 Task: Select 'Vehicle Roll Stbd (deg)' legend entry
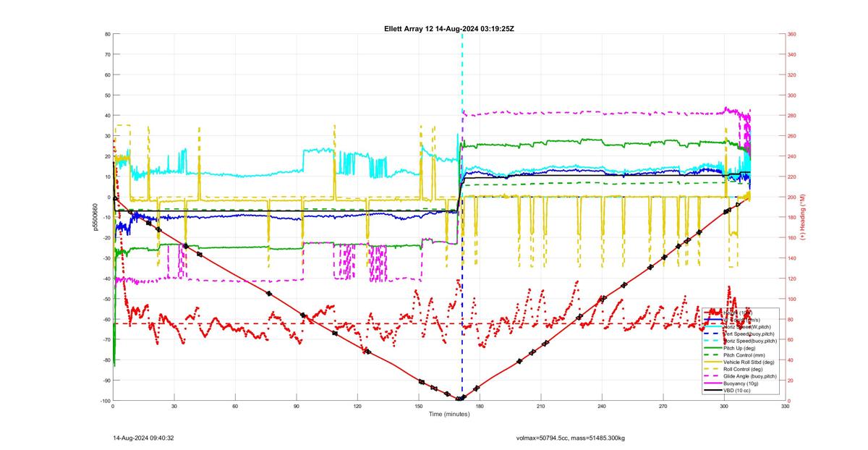click(749, 362)
